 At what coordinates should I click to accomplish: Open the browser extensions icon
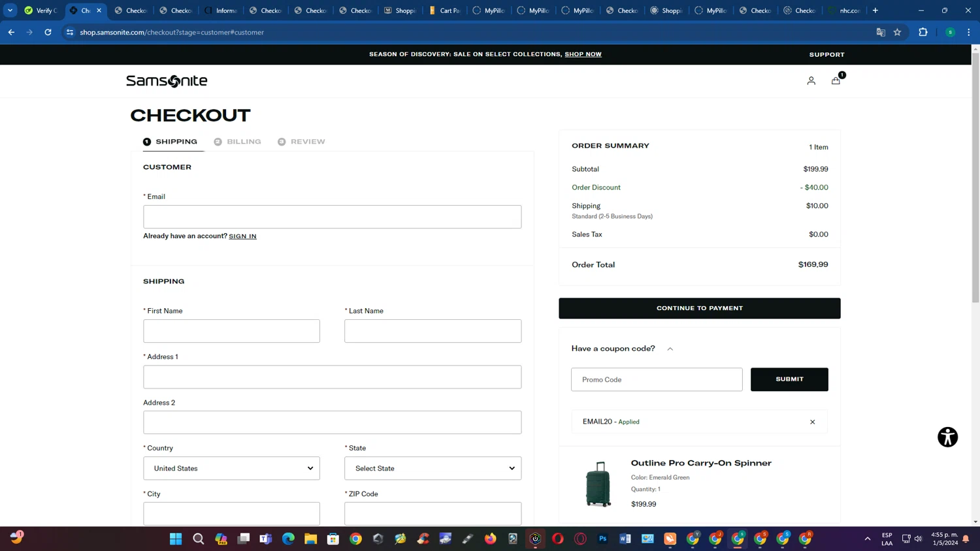pos(923,32)
